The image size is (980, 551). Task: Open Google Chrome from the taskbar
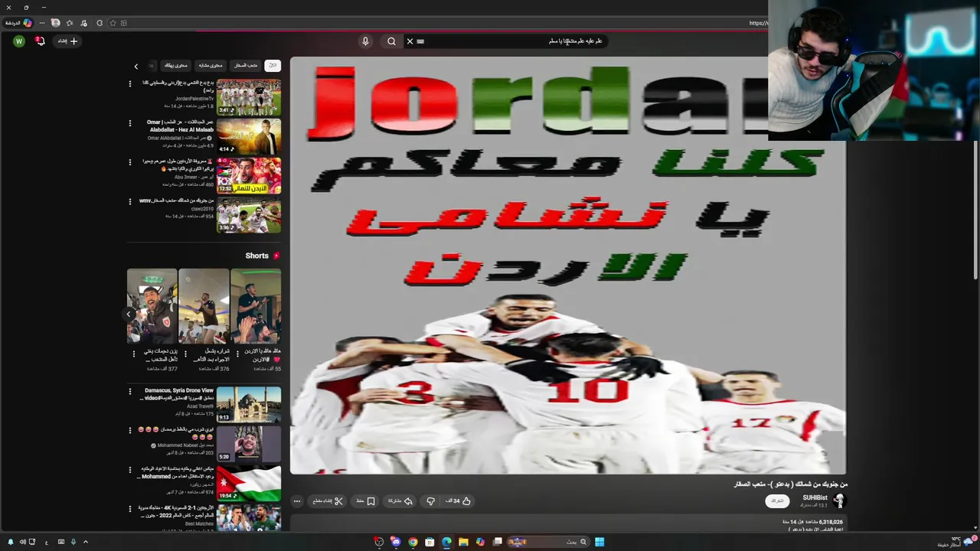pyautogui.click(x=413, y=542)
